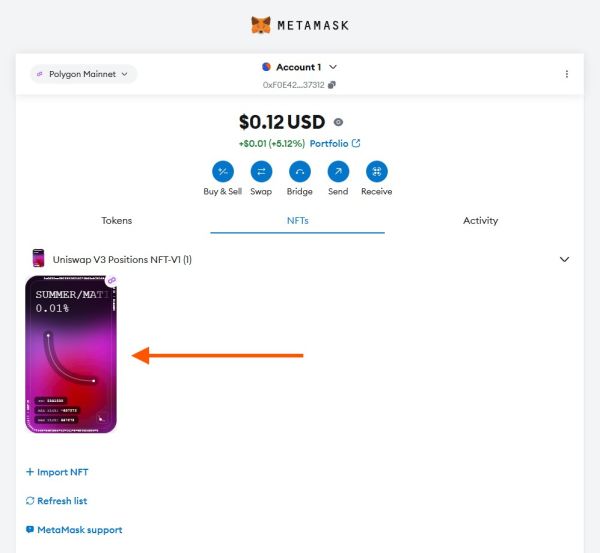Screen dimensions: 600x553
Task: Open the Swap icon button
Action: [261, 171]
